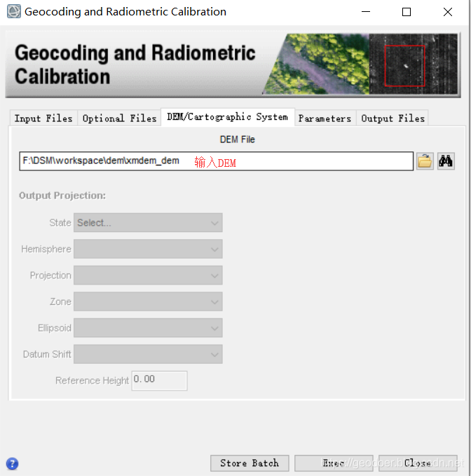
Task: Open the Datum Shift dropdown
Action: point(148,354)
